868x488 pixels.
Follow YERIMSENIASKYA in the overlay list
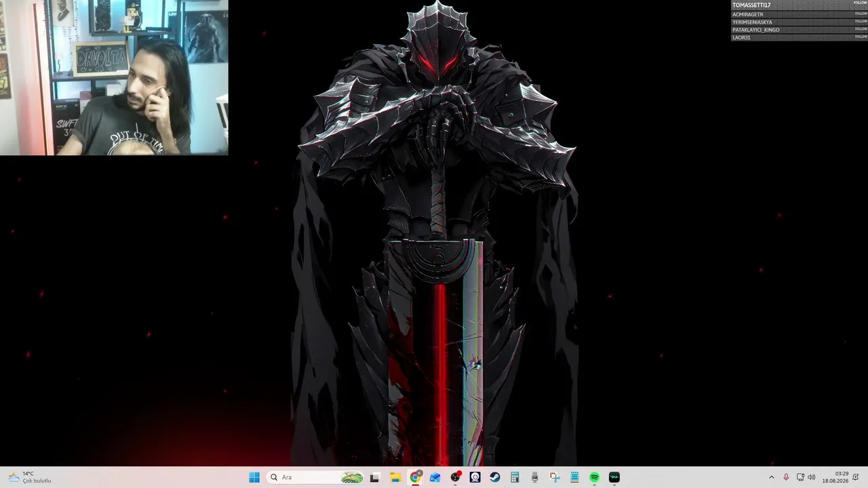pos(861,21)
